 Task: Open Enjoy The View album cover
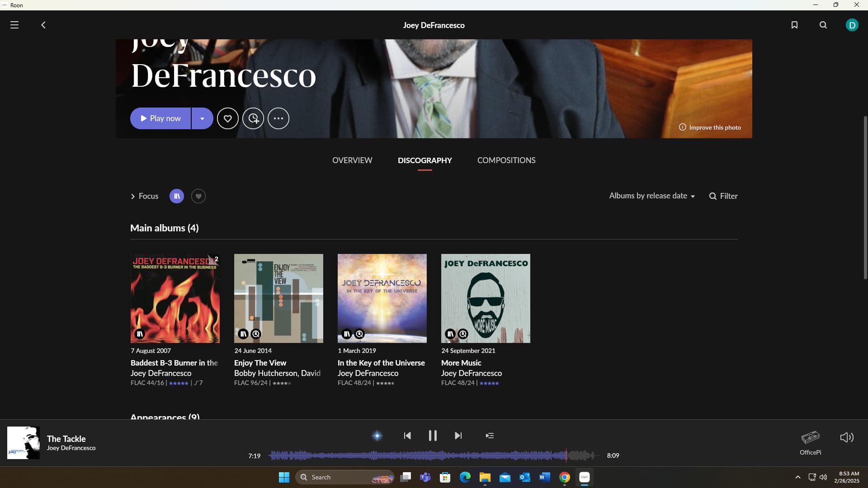(278, 298)
